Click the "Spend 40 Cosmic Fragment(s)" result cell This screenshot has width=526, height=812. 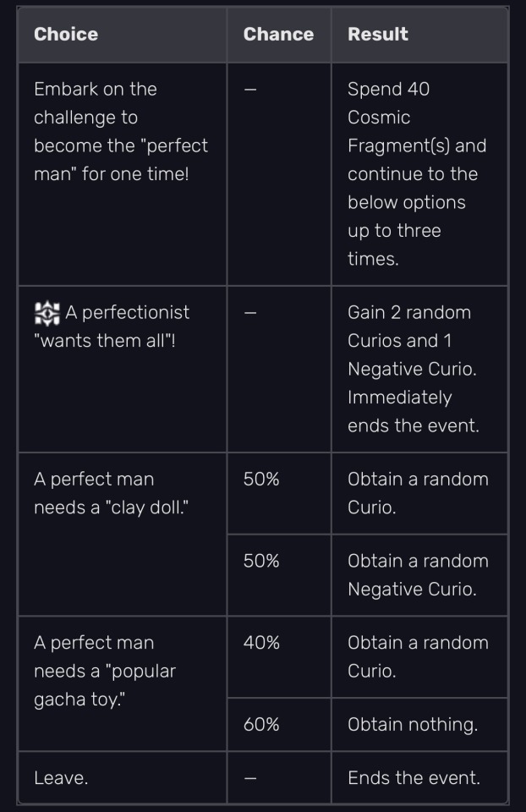click(x=417, y=173)
